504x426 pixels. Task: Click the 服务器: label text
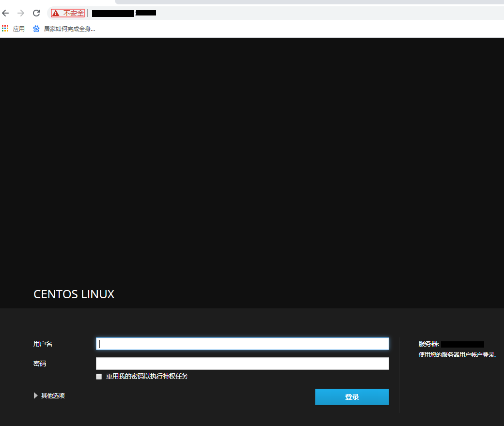point(429,344)
